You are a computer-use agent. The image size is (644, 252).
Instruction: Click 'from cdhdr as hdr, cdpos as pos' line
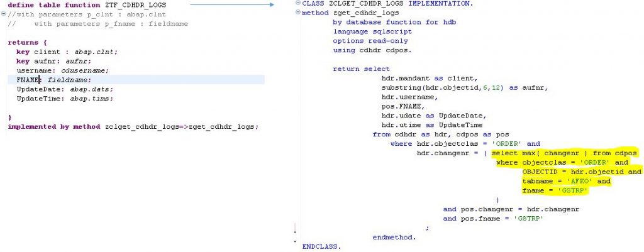(441, 134)
